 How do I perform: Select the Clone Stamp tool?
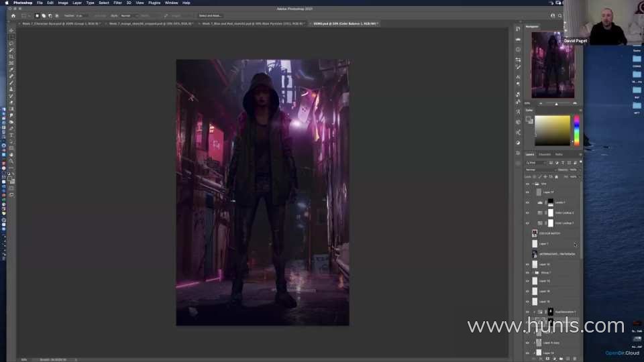pyautogui.click(x=11, y=89)
